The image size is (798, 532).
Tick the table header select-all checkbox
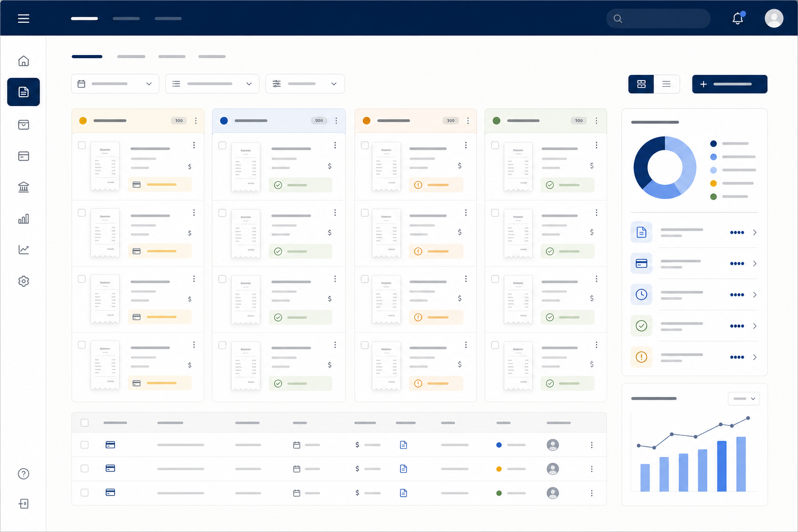[x=85, y=423]
